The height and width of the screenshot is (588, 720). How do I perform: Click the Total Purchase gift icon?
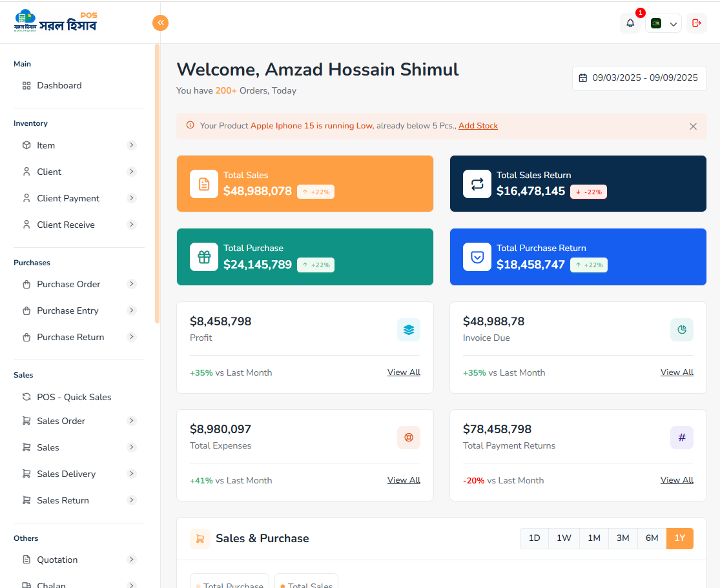point(203,257)
